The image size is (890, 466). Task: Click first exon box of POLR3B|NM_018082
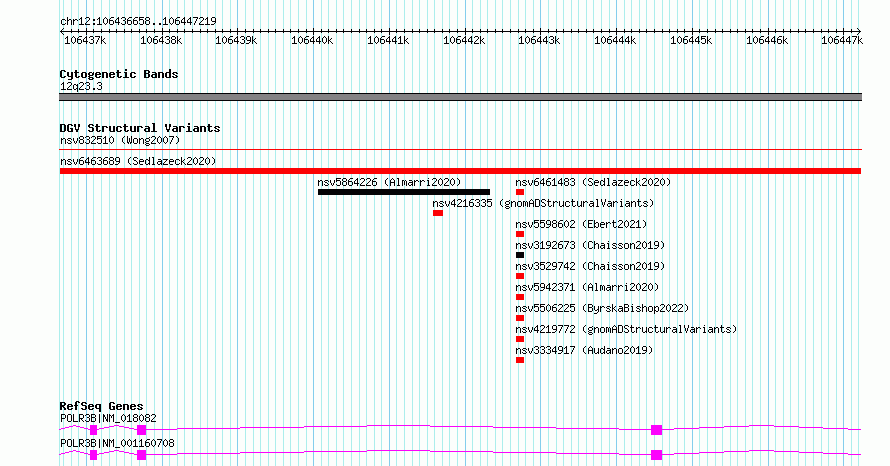coord(94,430)
